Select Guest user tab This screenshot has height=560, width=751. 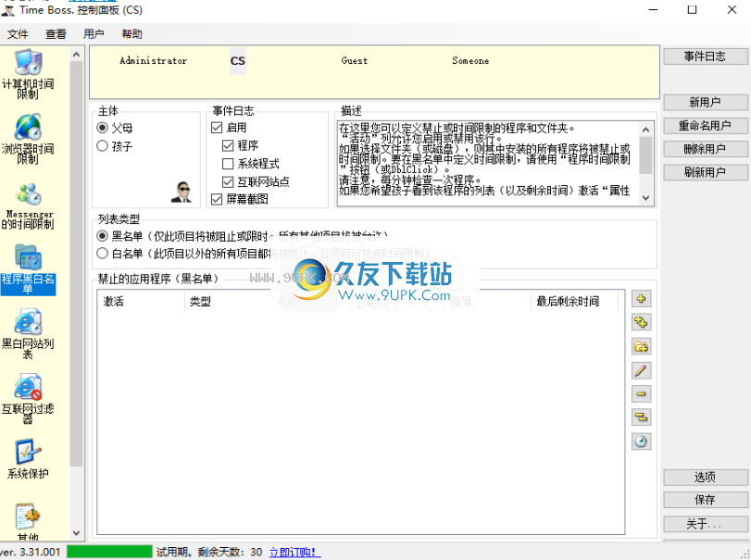coord(355,61)
